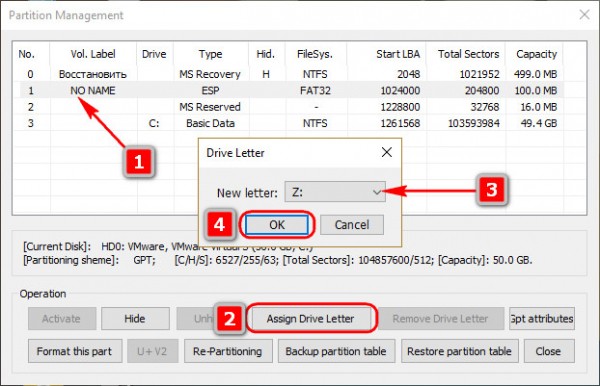600x386 pixels.
Task: Open the New letter dropdown showing Z:
Action: point(335,192)
